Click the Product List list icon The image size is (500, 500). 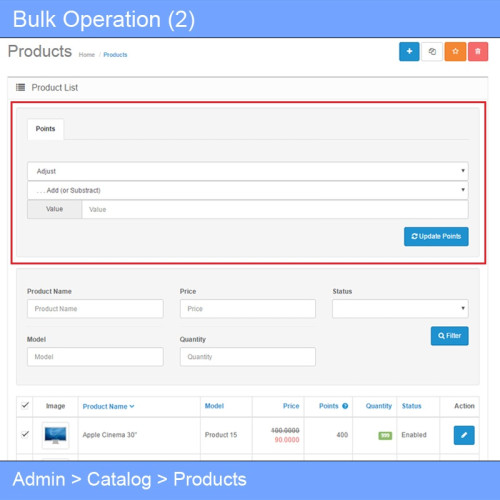point(20,87)
